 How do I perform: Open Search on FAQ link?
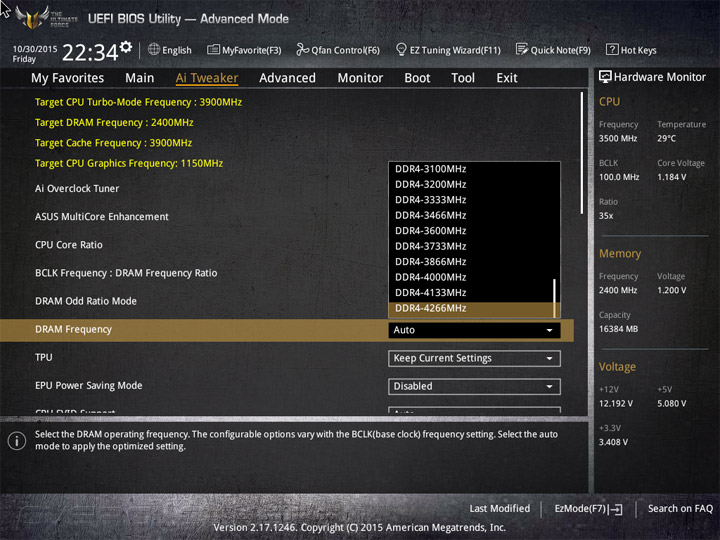click(680, 509)
